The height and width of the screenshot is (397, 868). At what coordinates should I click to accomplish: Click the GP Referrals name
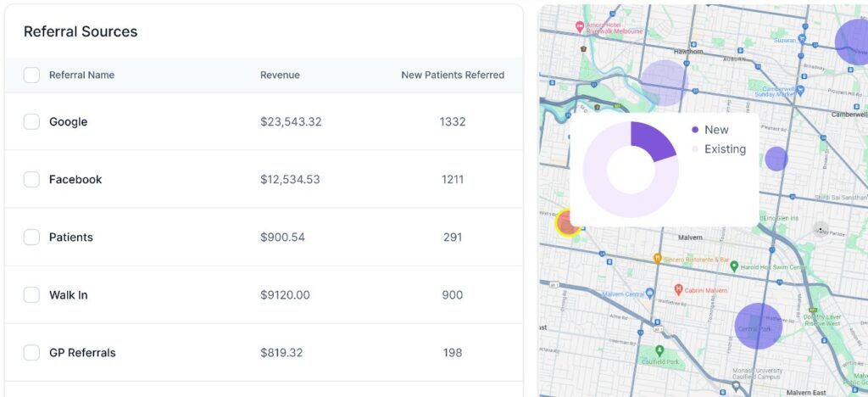(82, 353)
